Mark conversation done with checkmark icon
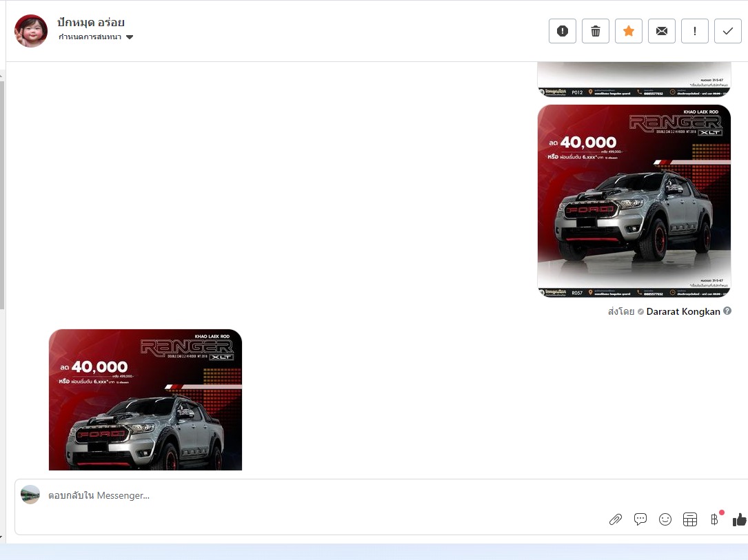The width and height of the screenshot is (748, 560). point(728,31)
